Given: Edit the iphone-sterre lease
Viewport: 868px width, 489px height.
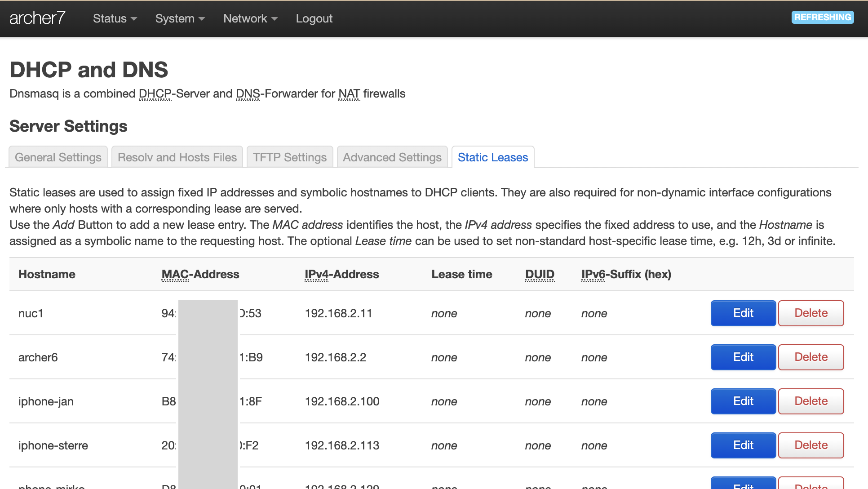Looking at the screenshot, I should [x=743, y=445].
